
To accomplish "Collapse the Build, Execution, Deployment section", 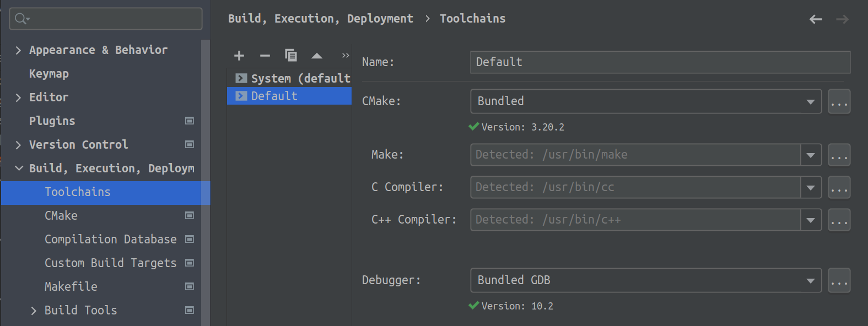I will (18, 168).
